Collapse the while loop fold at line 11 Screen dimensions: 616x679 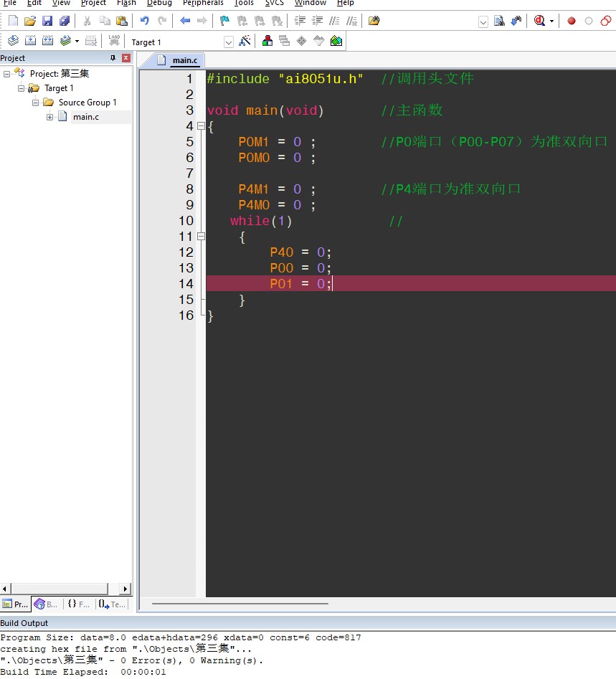tap(201, 237)
